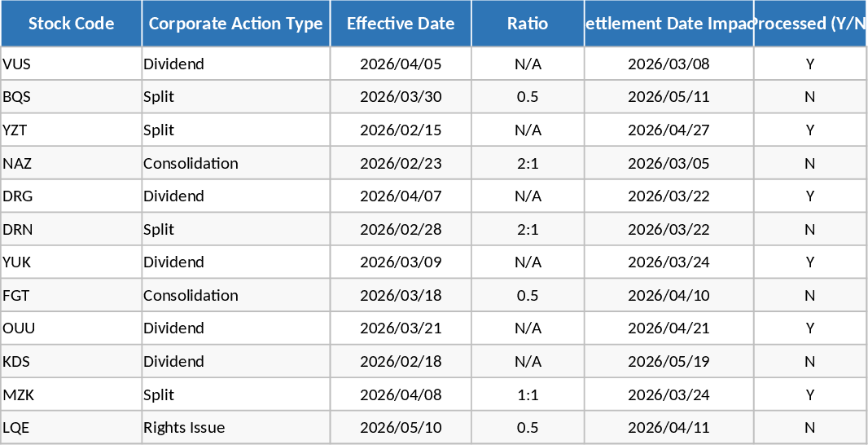
Task: Click the Processed (Y/N) column header
Action: click(x=809, y=24)
